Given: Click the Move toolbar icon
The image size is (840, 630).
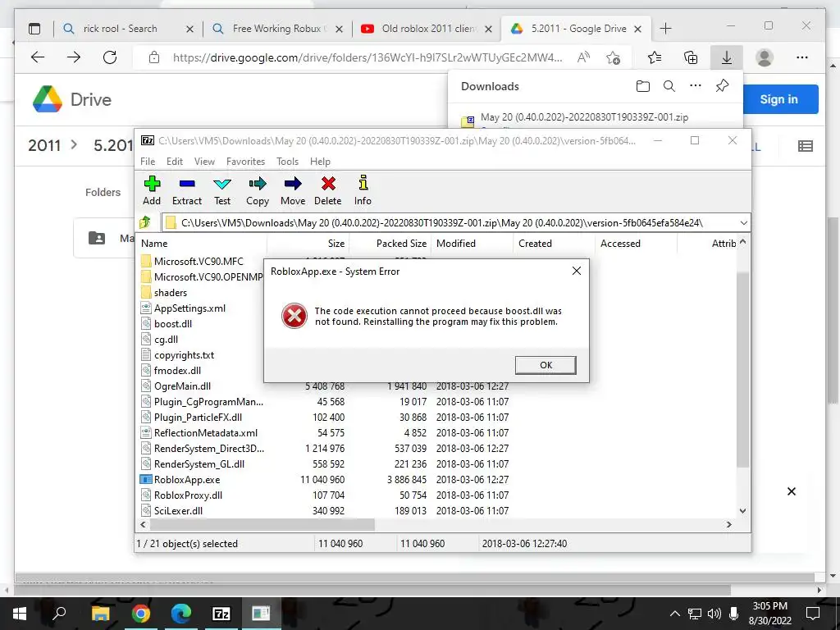Looking at the screenshot, I should [x=293, y=190].
